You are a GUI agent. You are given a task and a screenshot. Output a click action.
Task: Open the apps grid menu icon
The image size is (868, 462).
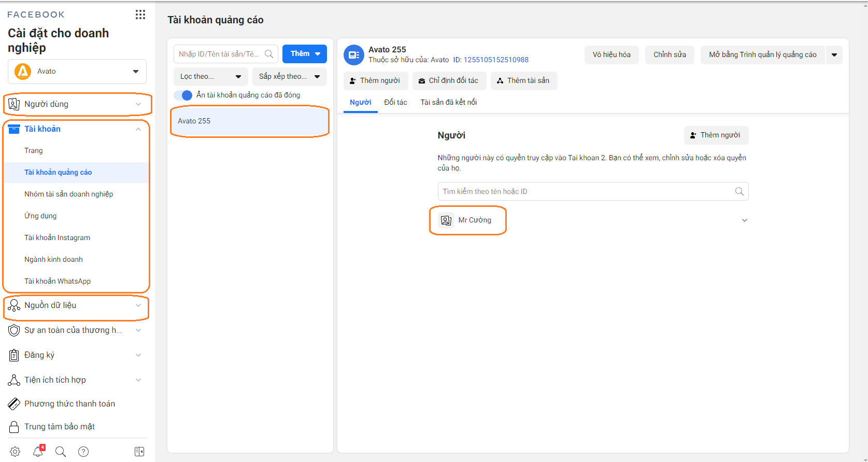tap(140, 15)
